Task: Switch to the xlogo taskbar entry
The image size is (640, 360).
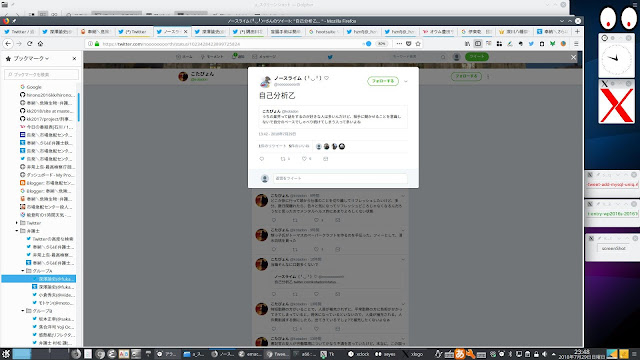Action: tap(413, 354)
